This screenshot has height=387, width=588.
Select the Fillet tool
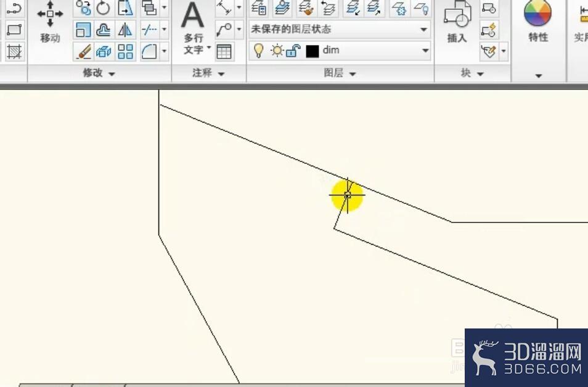150,51
